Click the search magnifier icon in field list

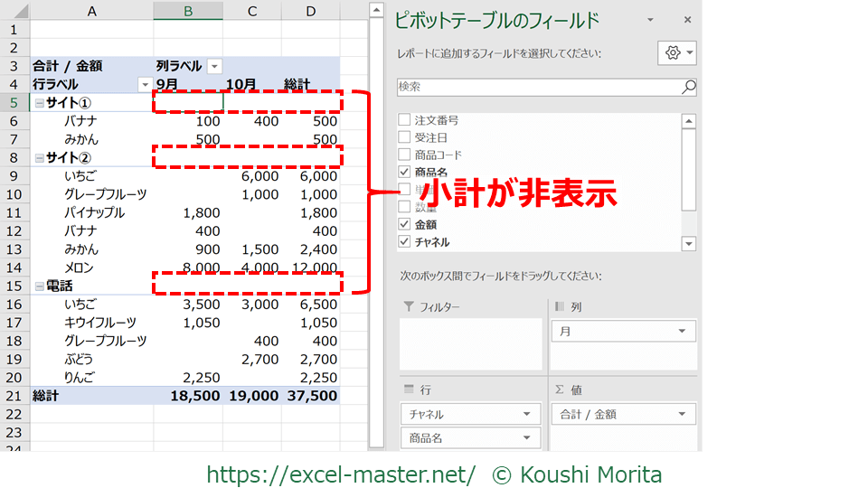(688, 87)
